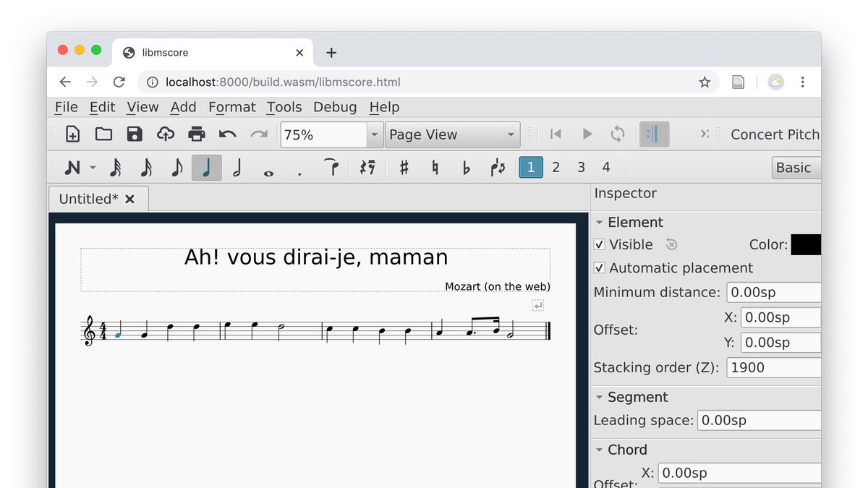Toggle the Automatic placement checkbox
868x488 pixels.
(599, 267)
